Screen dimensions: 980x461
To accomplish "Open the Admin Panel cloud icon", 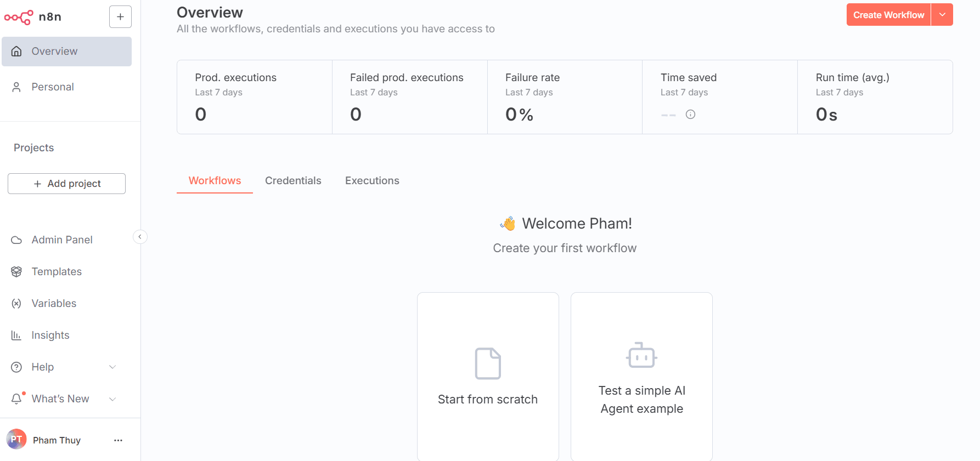I will click(x=16, y=240).
